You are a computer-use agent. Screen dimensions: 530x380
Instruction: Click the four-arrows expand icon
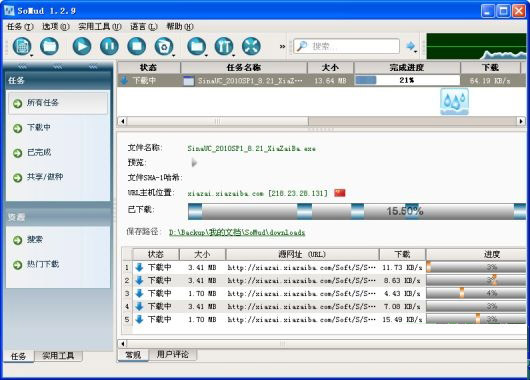click(251, 46)
